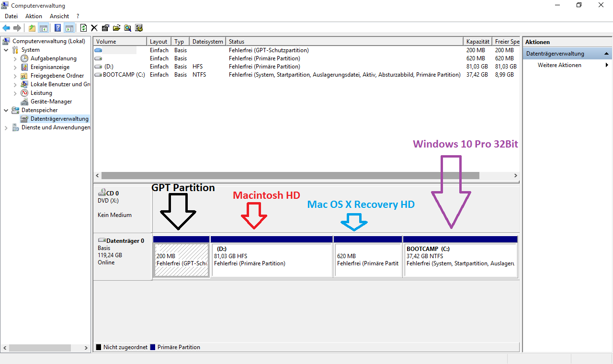The width and height of the screenshot is (613, 364).
Task: Click the console tree scrollbar right arrow
Action: (86, 348)
